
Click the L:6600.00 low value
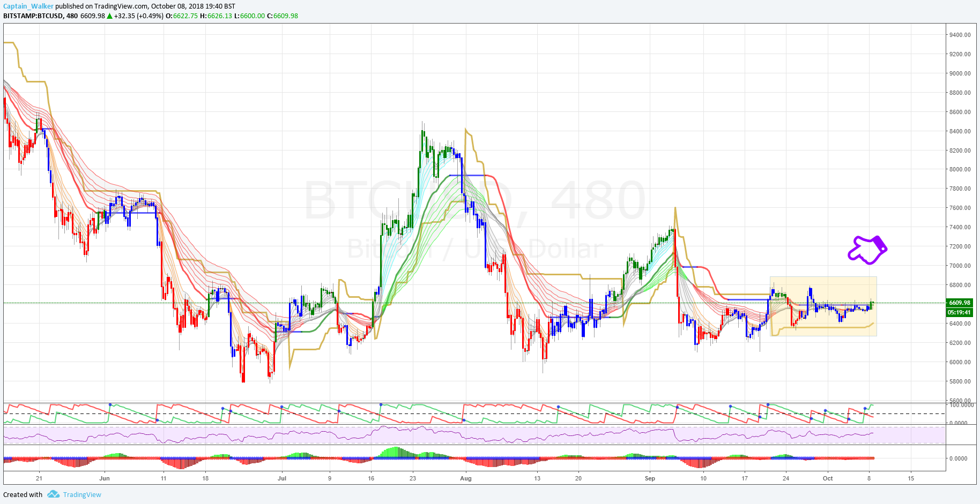click(250, 16)
